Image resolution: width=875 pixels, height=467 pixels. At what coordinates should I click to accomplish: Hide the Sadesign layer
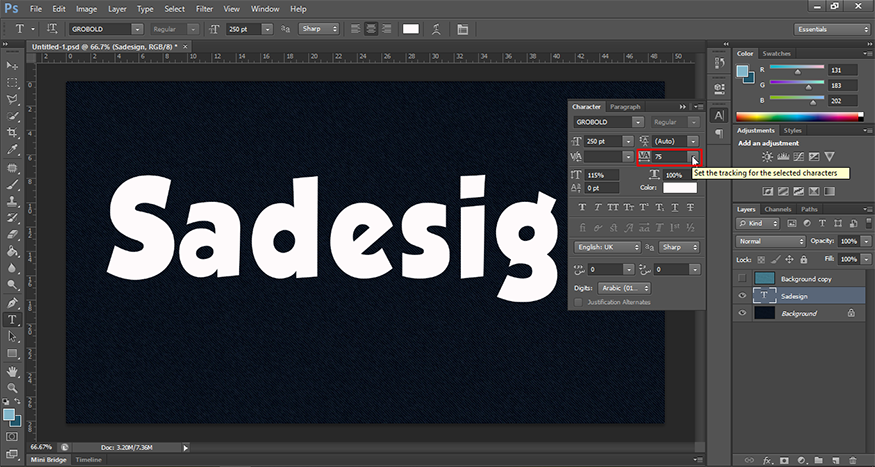pyautogui.click(x=742, y=296)
